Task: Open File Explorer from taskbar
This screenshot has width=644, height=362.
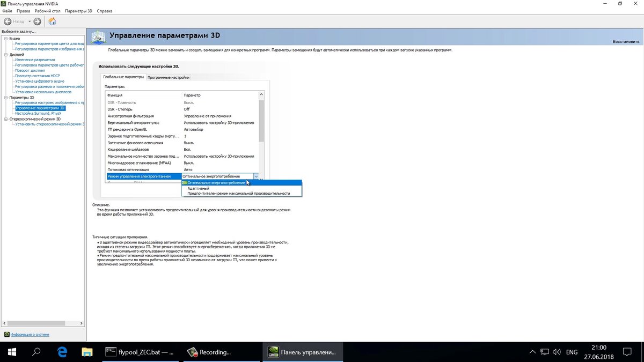Action: coord(87,352)
